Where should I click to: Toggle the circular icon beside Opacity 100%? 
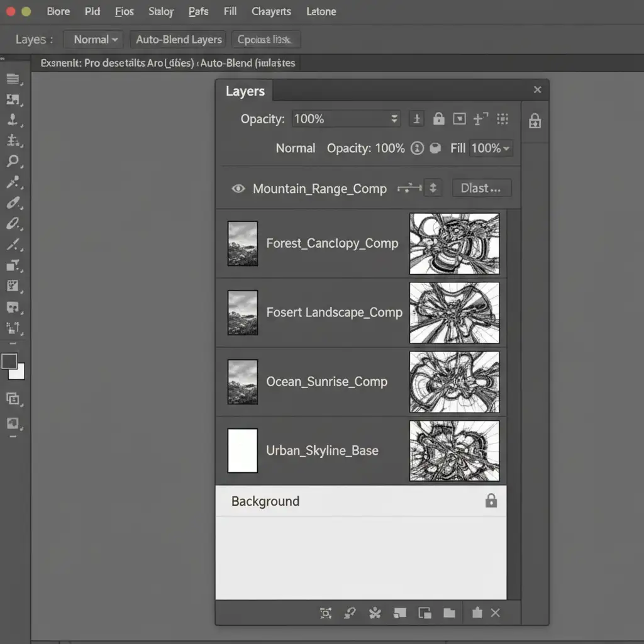pyautogui.click(x=416, y=148)
